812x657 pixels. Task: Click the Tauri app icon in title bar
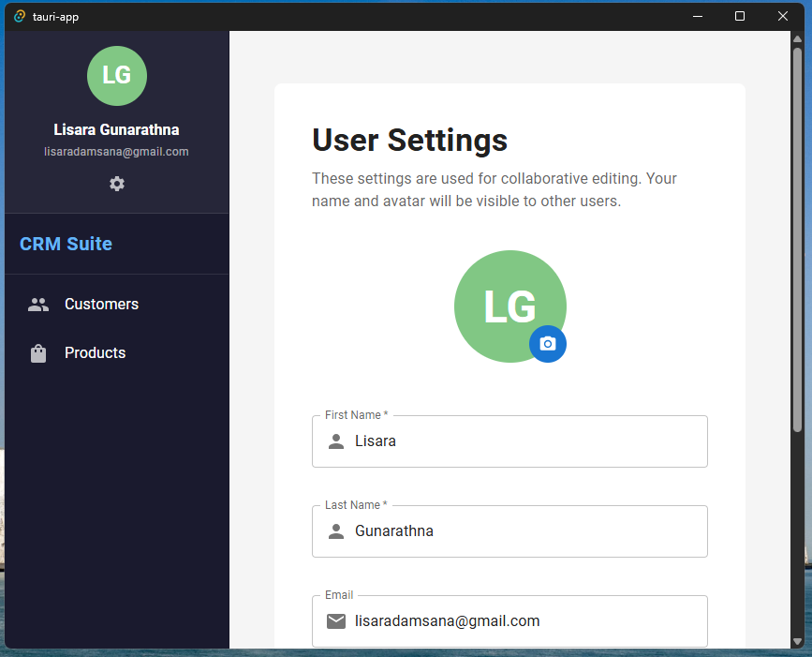point(18,16)
